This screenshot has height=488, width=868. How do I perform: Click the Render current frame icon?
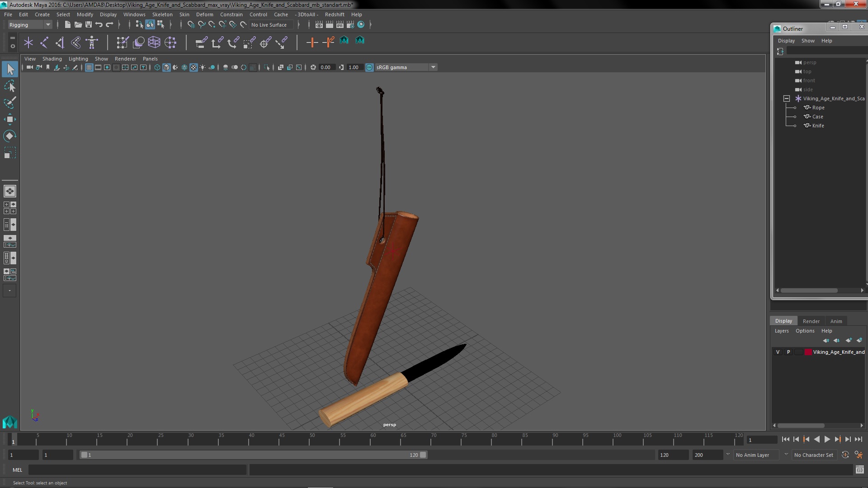[x=329, y=24]
